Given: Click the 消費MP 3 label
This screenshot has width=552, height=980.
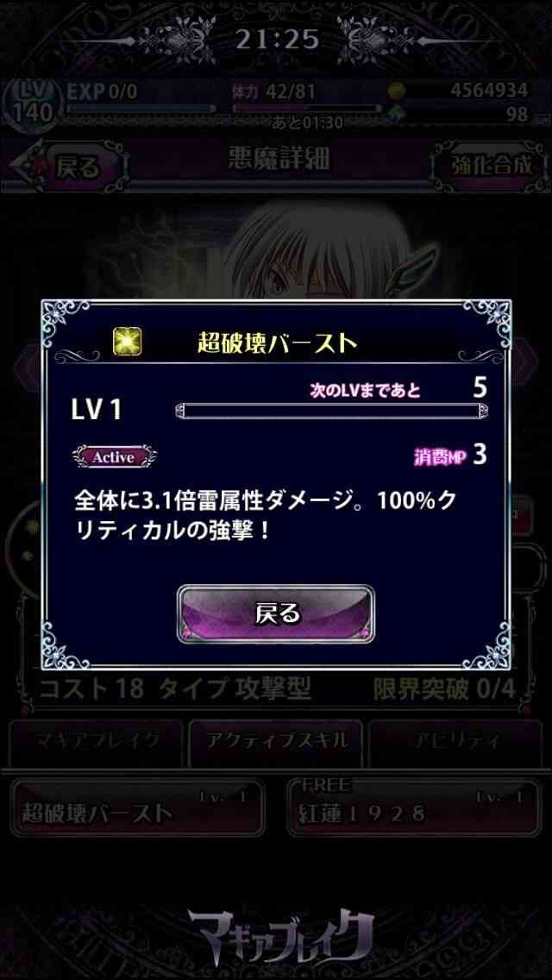Looking at the screenshot, I should pos(449,456).
